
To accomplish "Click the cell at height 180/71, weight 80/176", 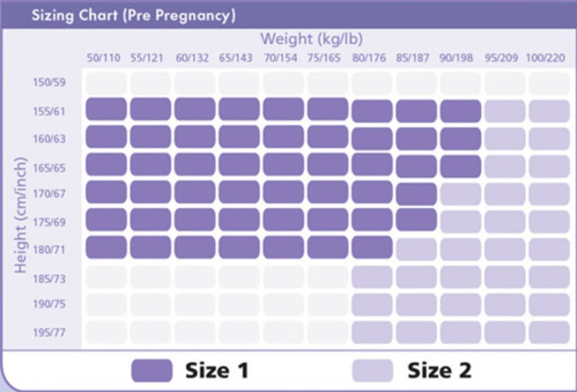I will [x=372, y=247].
